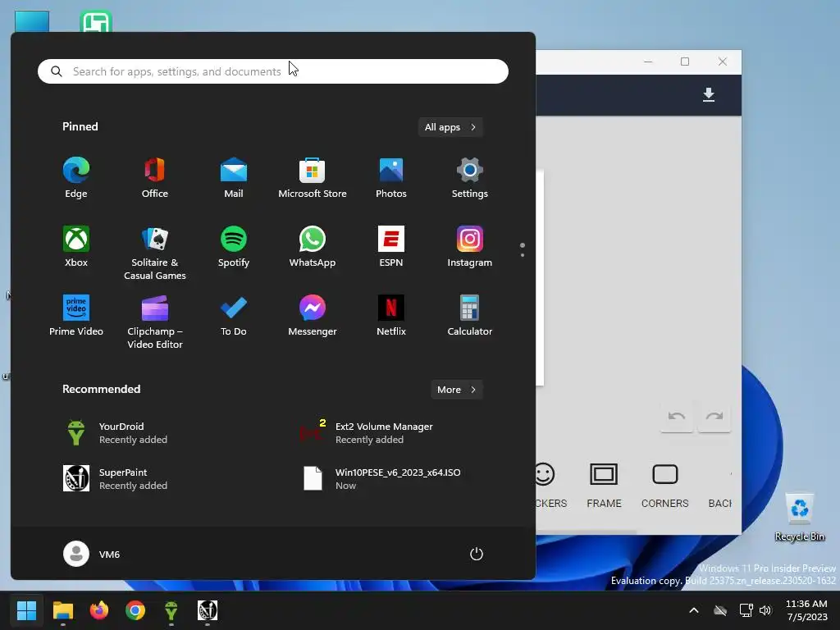Viewport: 840px width, 630px height.
Task: Expand All apps list
Action: 450,127
